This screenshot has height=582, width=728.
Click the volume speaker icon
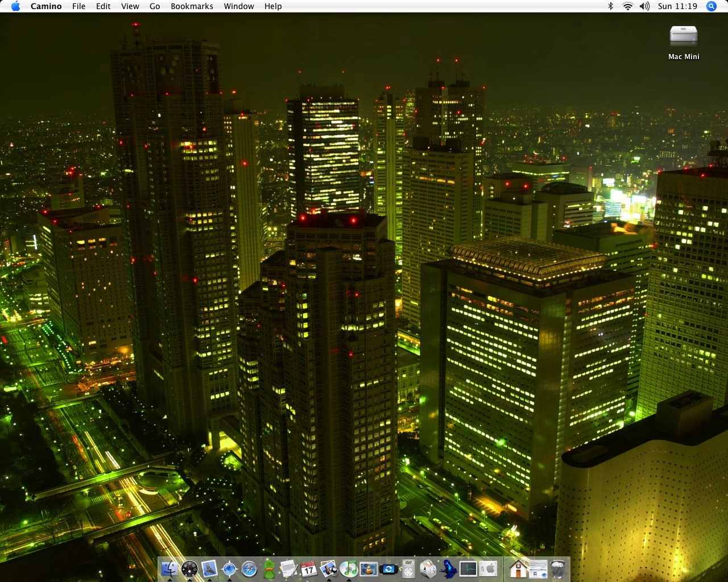(644, 6)
